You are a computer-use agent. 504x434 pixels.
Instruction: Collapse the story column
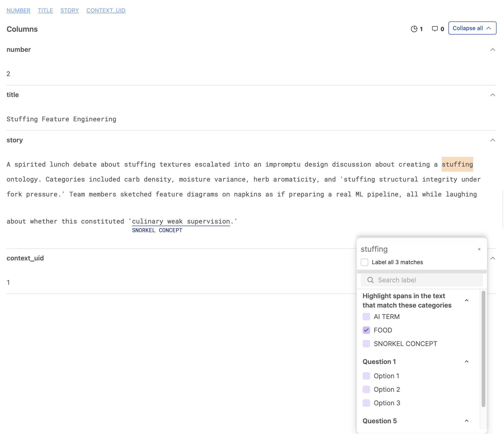(x=493, y=140)
